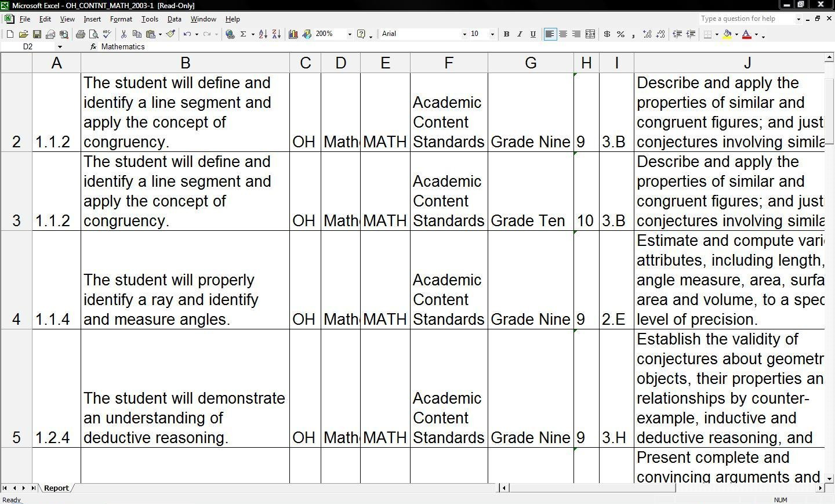
Task: Copy the selected cell
Action: tap(137, 34)
